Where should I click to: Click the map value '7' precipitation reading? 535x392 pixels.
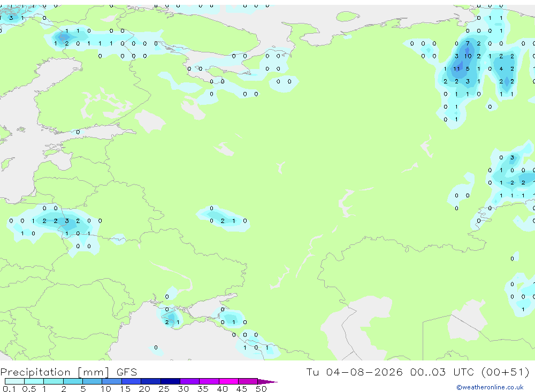468,43
